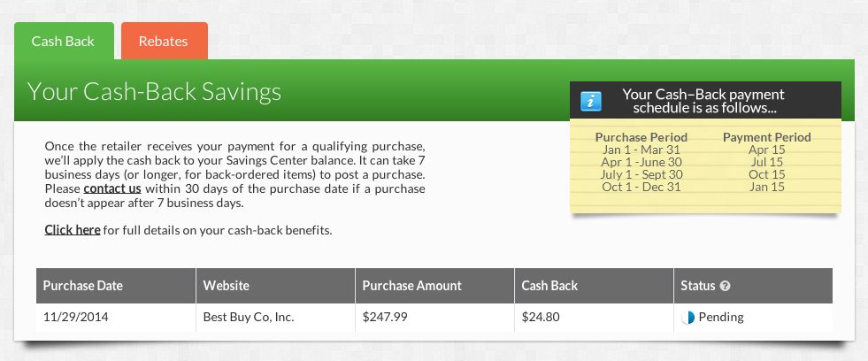
Task: Click the payment schedule dark title bar
Action: (705, 100)
